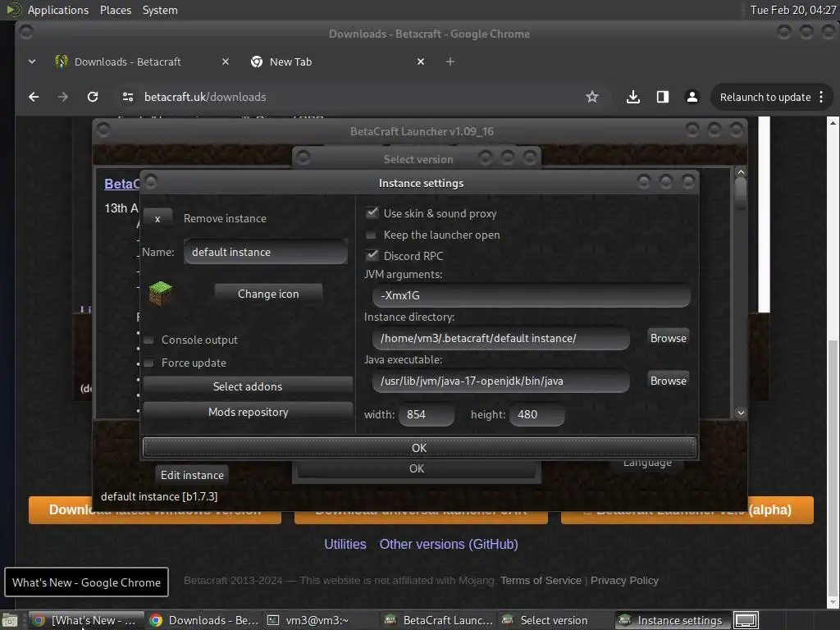
Task: Open Terms of Service link
Action: pos(541,580)
